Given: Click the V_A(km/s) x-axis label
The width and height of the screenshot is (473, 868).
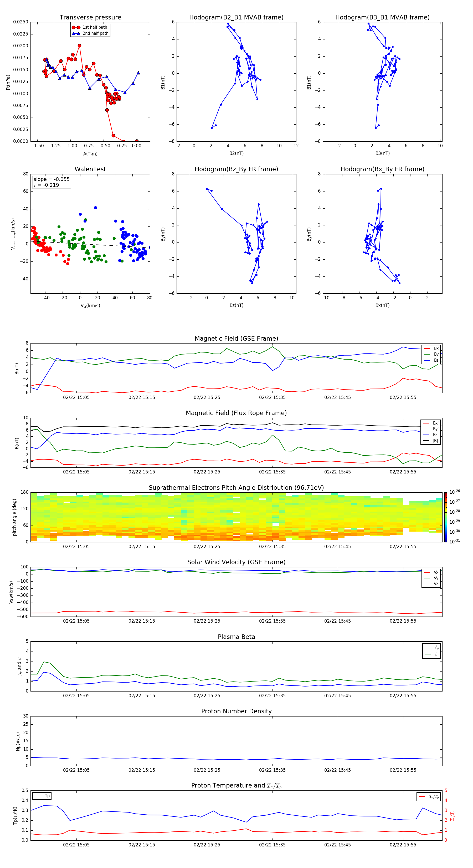Looking at the screenshot, I should [90, 306].
